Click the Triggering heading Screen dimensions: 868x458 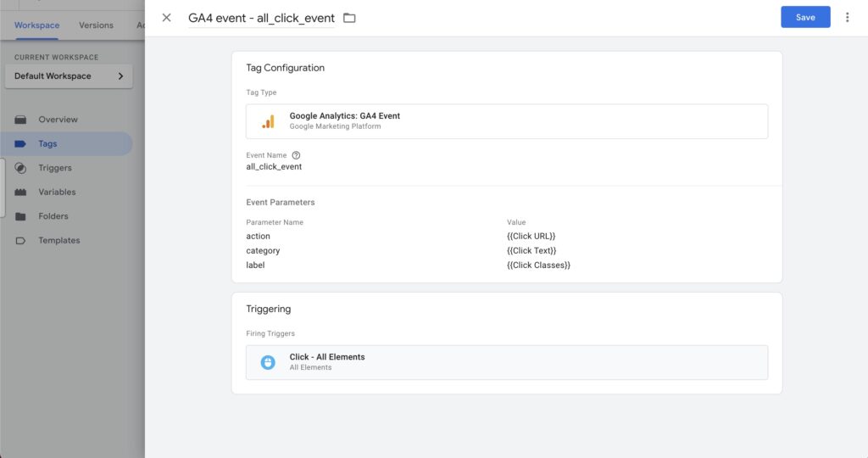pos(269,309)
